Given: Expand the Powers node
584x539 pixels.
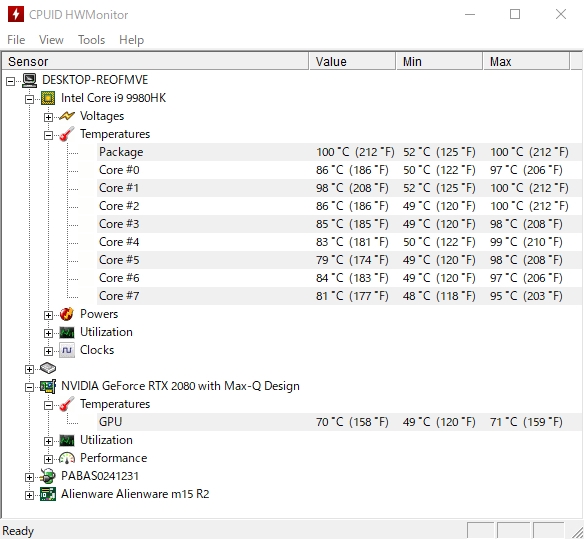Looking at the screenshot, I should point(48,316).
